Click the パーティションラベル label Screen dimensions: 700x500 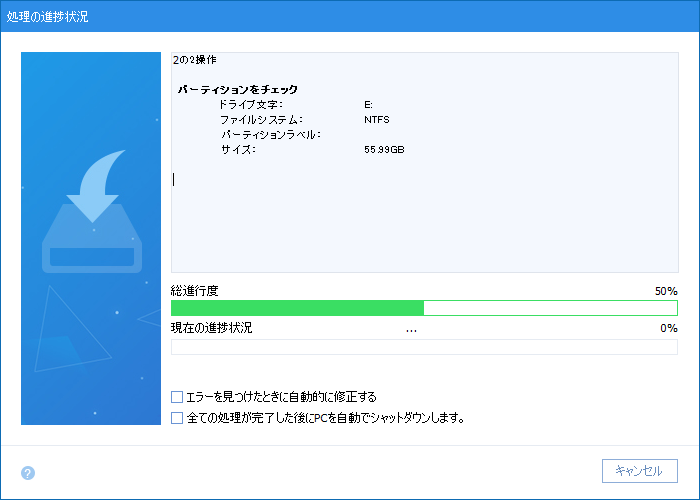point(271,134)
